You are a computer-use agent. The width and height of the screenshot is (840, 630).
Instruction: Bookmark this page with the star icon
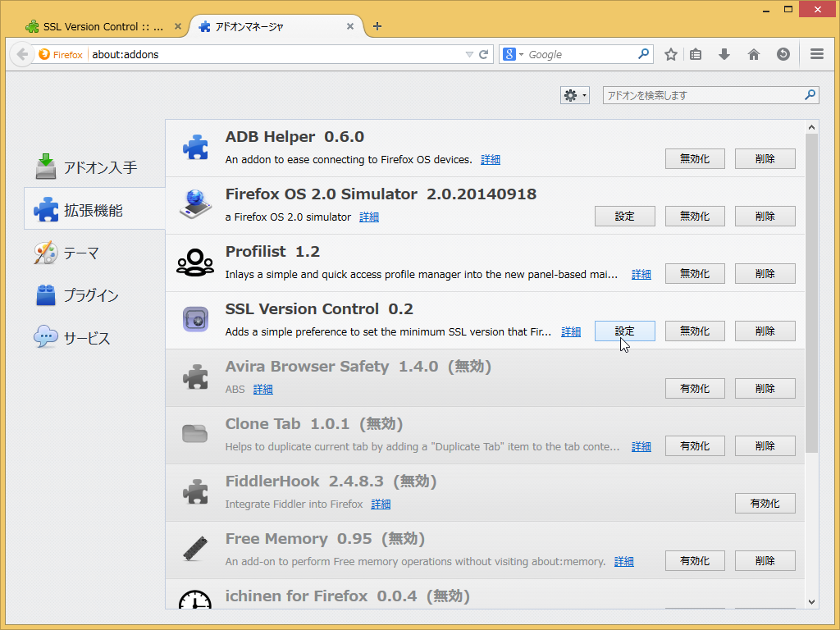671,53
